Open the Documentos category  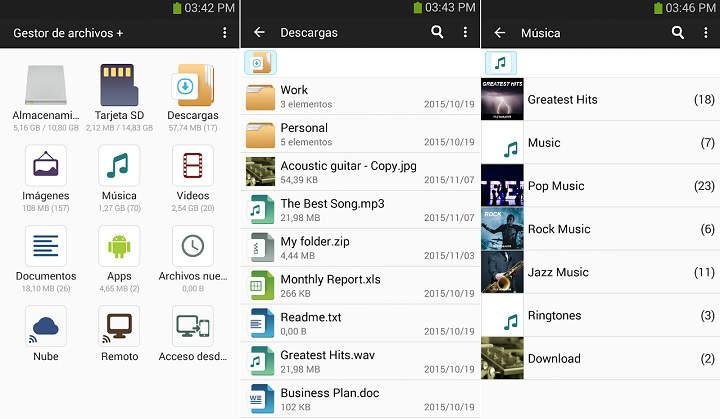pyautogui.click(x=46, y=247)
